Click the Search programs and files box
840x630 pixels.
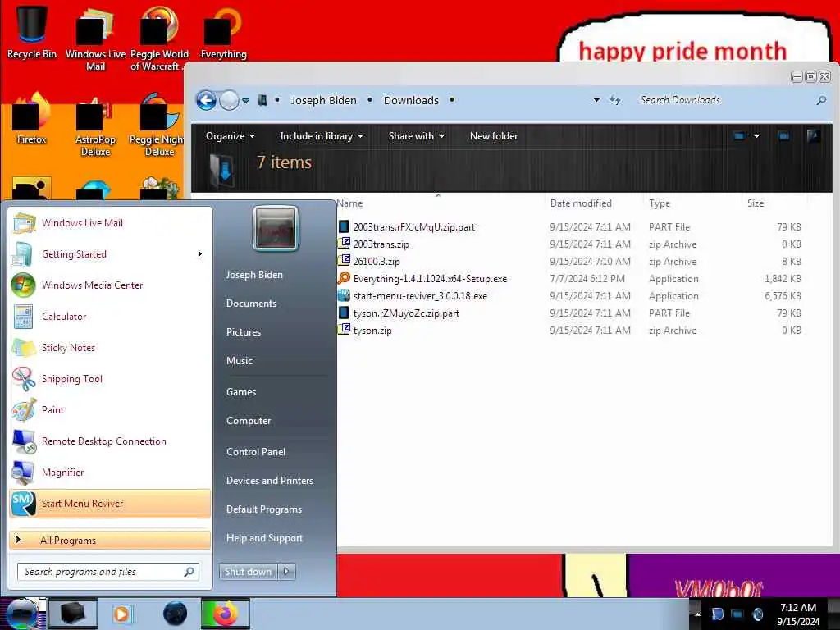tap(108, 572)
